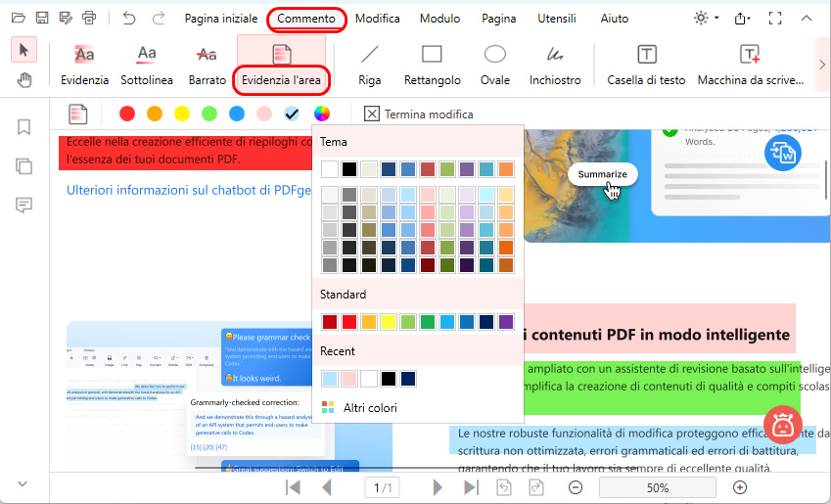Click Altri colori

[x=359, y=407]
